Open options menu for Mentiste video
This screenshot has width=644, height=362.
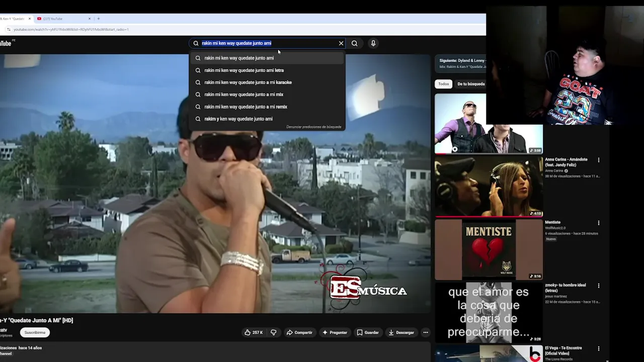(598, 223)
